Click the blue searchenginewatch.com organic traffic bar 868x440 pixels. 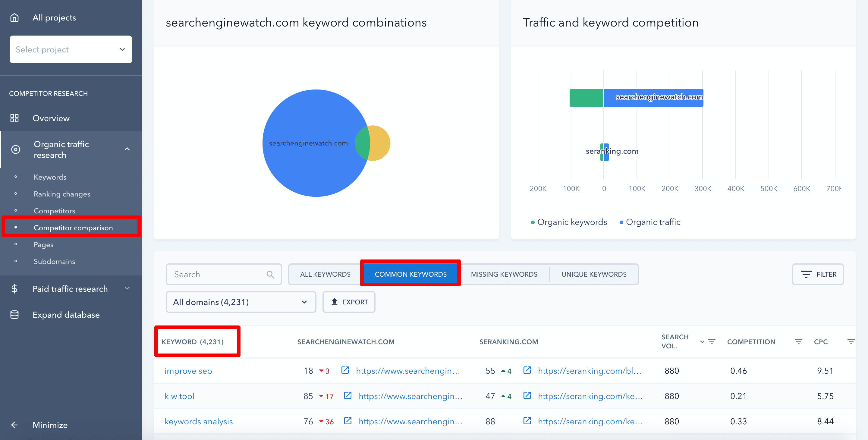pyautogui.click(x=653, y=98)
